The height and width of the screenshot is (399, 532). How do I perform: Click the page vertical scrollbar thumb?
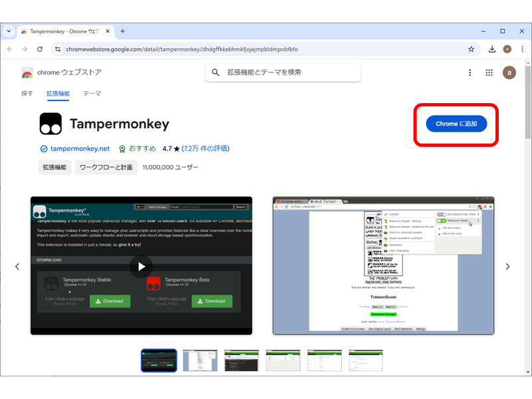pos(527,102)
